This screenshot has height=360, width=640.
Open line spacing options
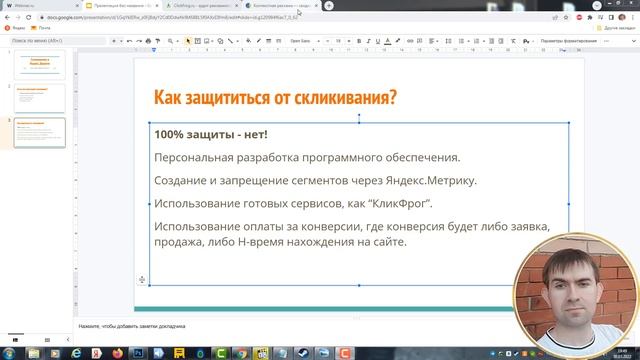449,41
